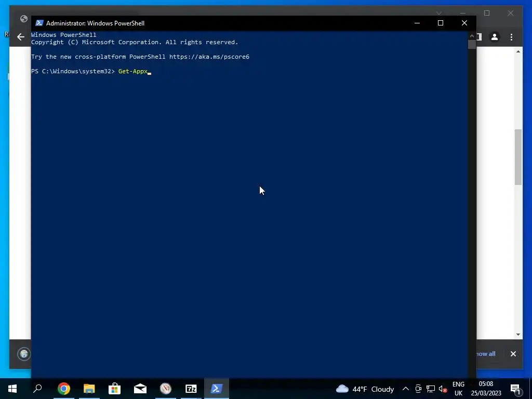Maximize the Administrator PowerShell window

(441, 23)
